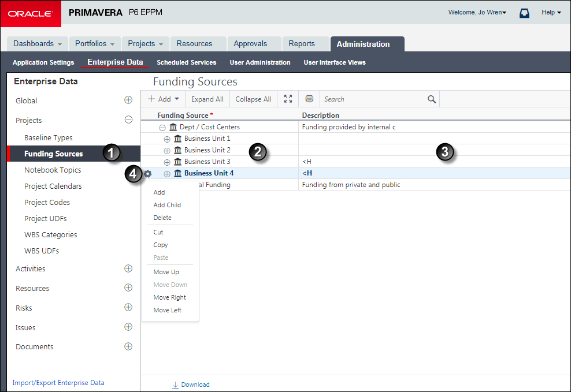Click the Expand All button
Image resolution: width=571 pixels, height=392 pixels.
coord(207,99)
